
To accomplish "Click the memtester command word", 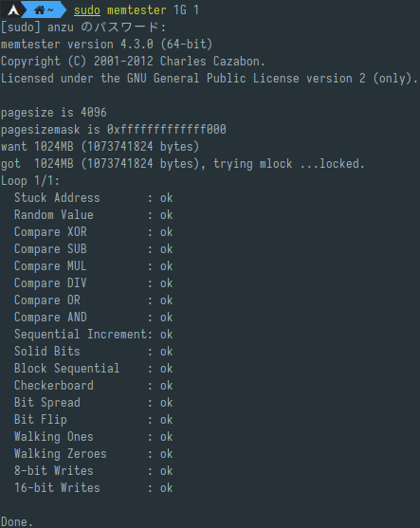I will [137, 10].
